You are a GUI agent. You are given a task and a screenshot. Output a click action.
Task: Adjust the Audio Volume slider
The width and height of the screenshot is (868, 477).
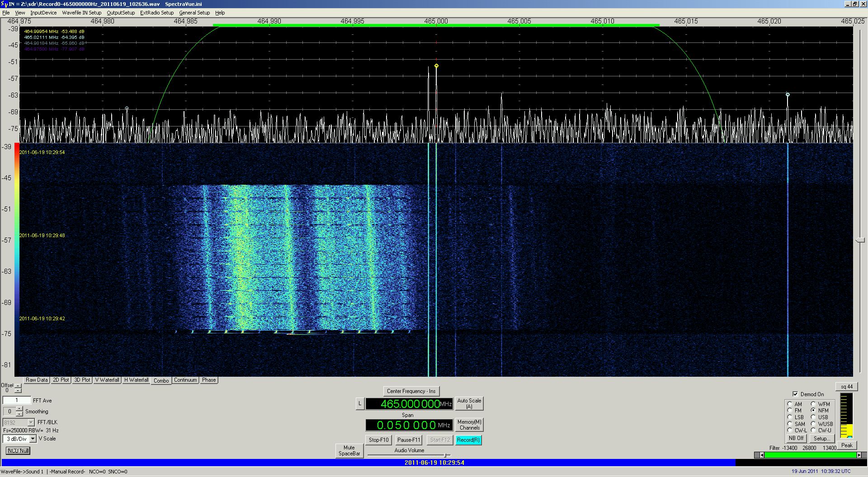[445, 455]
